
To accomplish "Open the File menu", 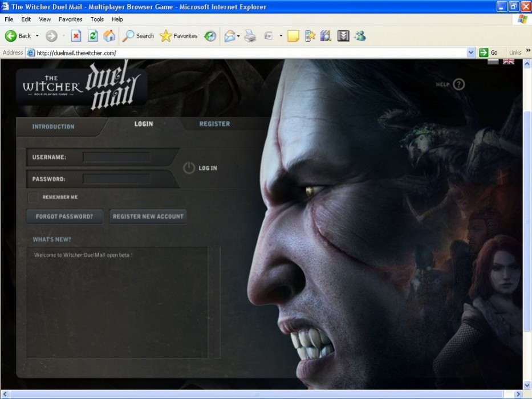I will point(9,19).
